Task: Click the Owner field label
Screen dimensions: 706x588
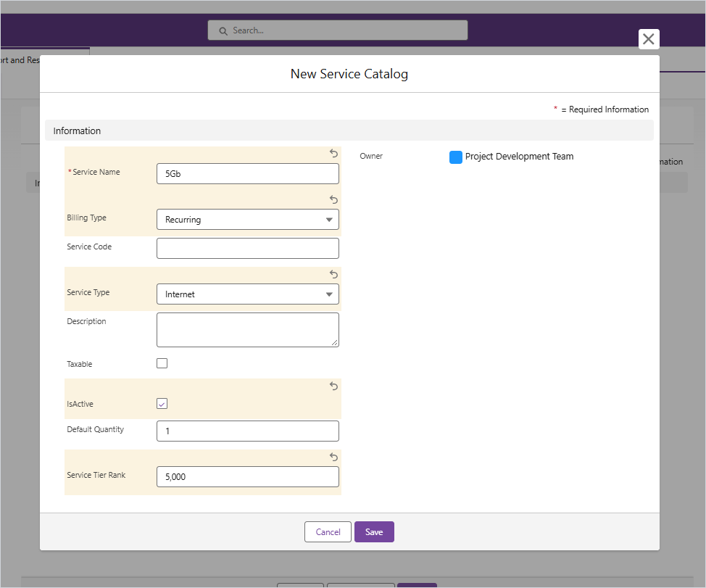Action: [371, 156]
